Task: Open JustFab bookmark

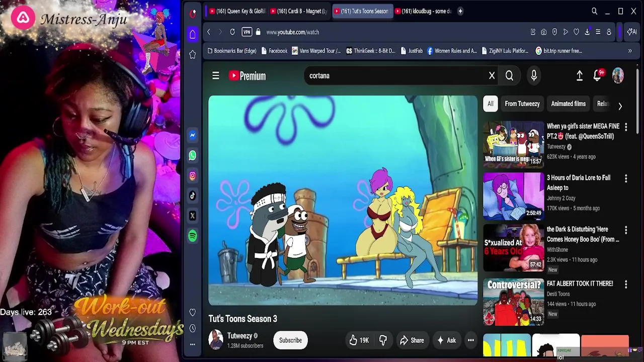Action: [412, 51]
